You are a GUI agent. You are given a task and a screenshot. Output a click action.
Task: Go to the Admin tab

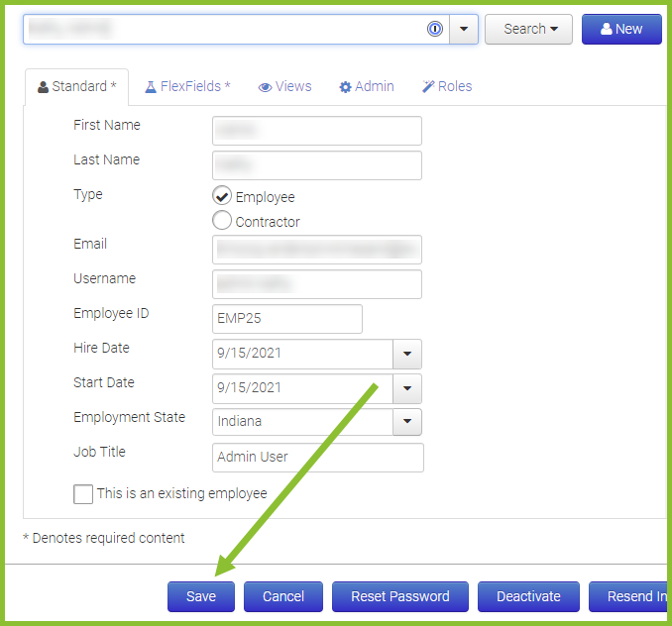point(367,87)
